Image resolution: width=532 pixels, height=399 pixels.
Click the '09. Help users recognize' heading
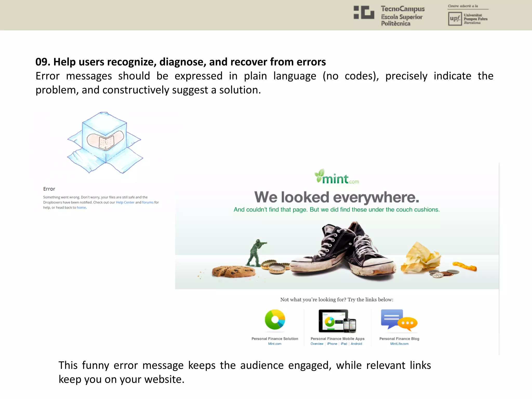(x=181, y=62)
